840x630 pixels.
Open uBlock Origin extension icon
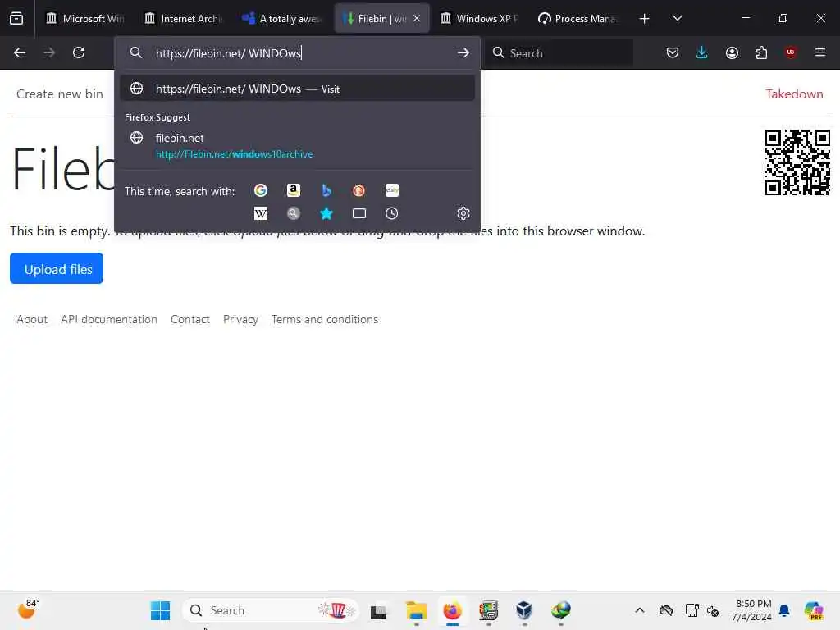pyautogui.click(x=791, y=52)
